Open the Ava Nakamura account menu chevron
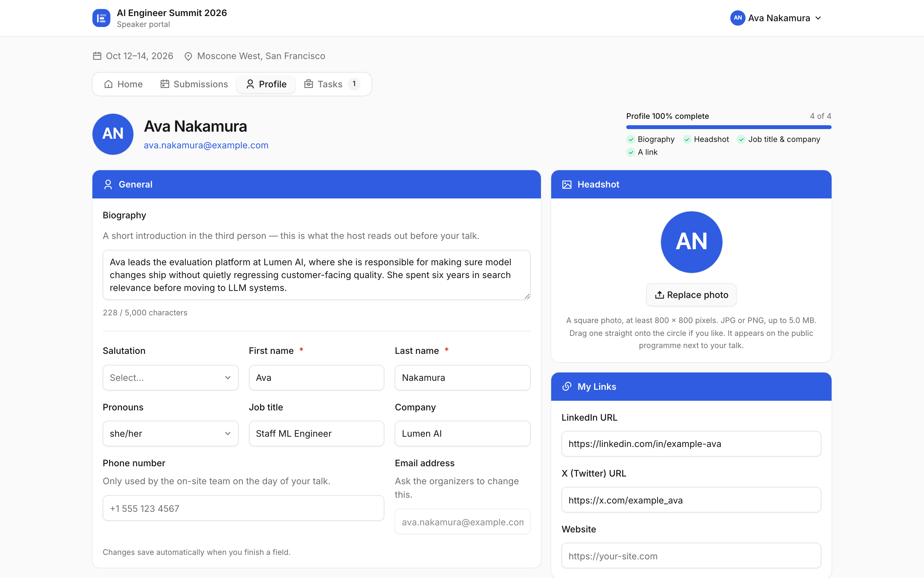This screenshot has width=924, height=578. (x=818, y=18)
